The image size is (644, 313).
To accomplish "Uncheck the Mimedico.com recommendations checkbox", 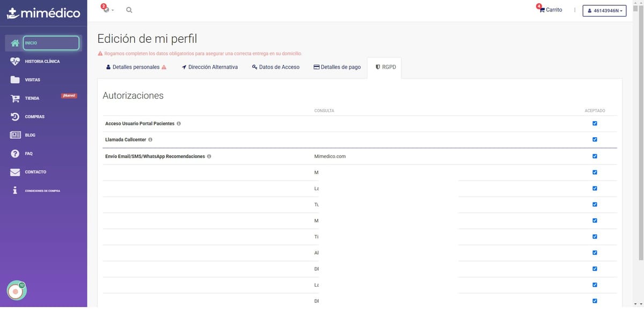I will (x=595, y=156).
